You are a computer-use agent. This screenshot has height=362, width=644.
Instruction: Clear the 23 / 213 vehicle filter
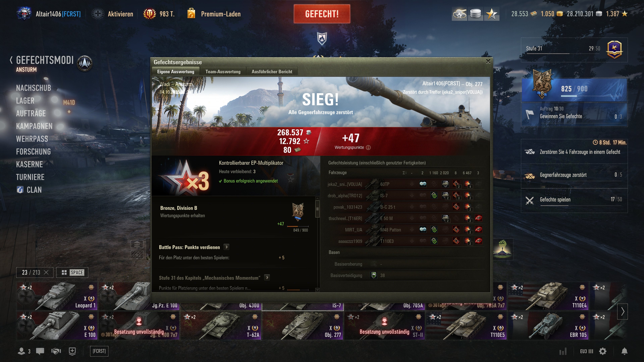(x=46, y=272)
